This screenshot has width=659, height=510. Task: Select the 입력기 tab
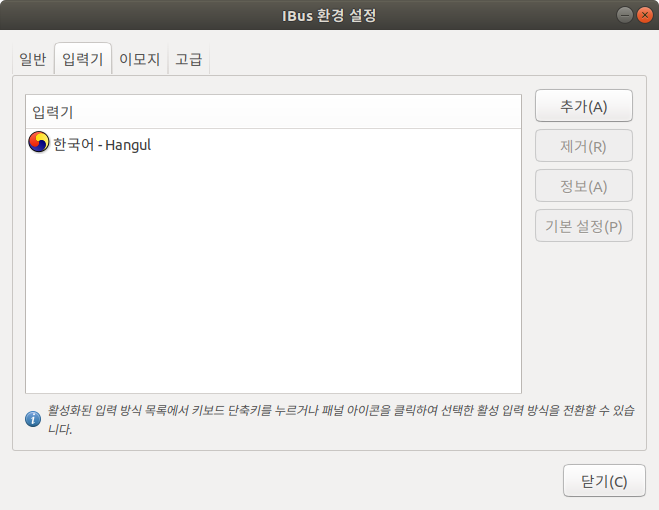pos(83,59)
